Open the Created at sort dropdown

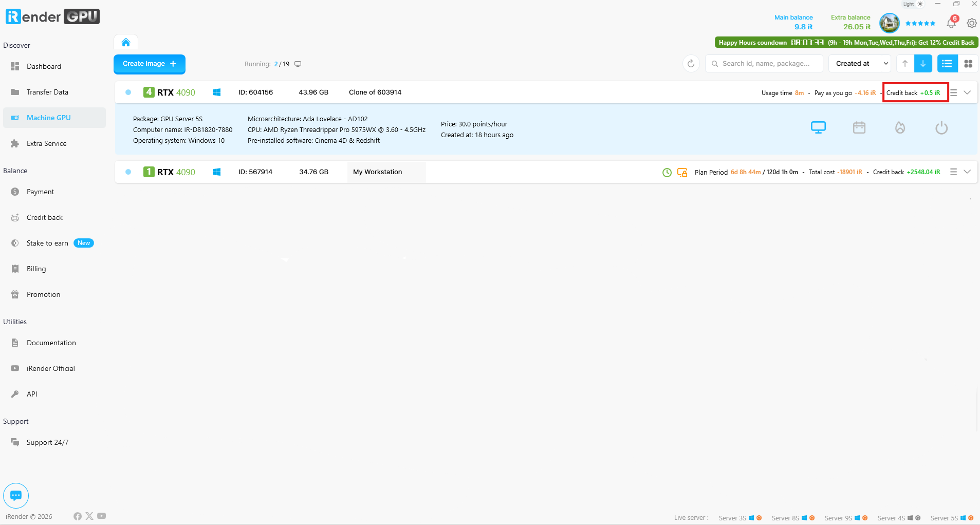[x=860, y=64]
